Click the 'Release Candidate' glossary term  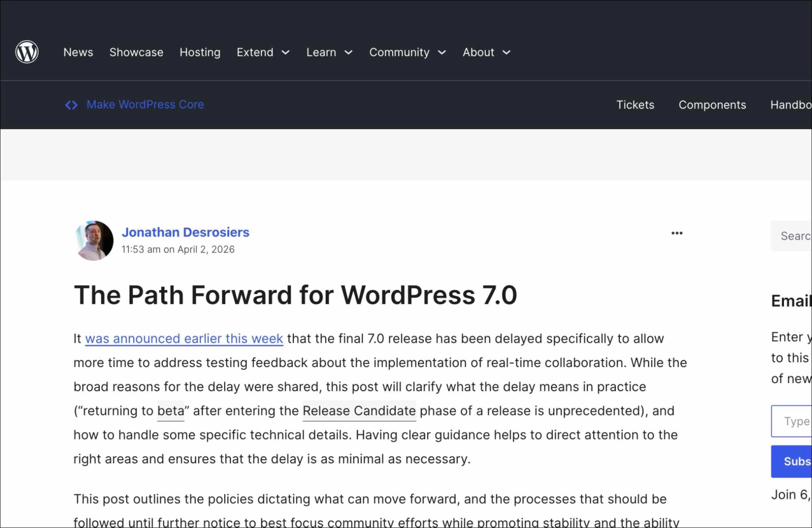pyautogui.click(x=359, y=411)
